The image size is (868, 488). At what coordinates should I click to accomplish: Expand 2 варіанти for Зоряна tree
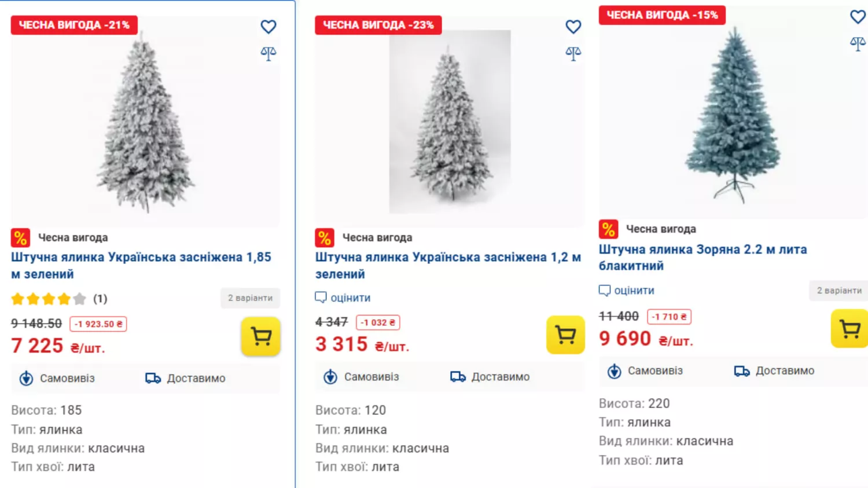click(x=838, y=291)
